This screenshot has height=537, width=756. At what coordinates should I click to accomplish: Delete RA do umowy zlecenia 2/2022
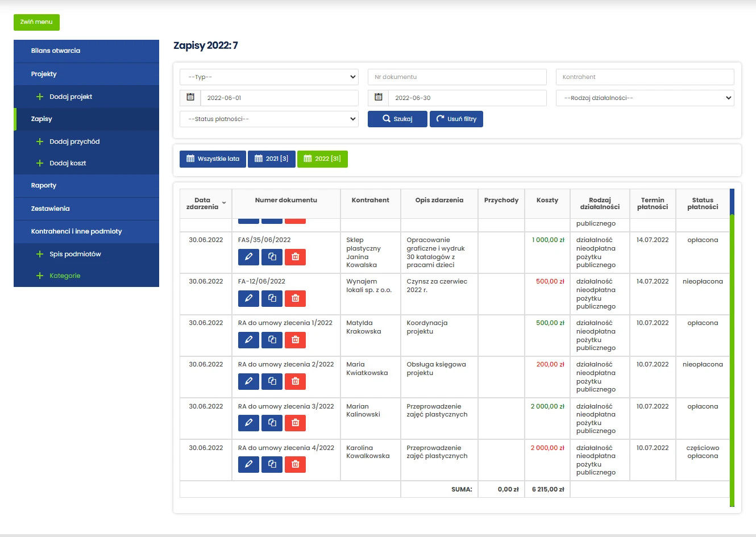pos(295,381)
